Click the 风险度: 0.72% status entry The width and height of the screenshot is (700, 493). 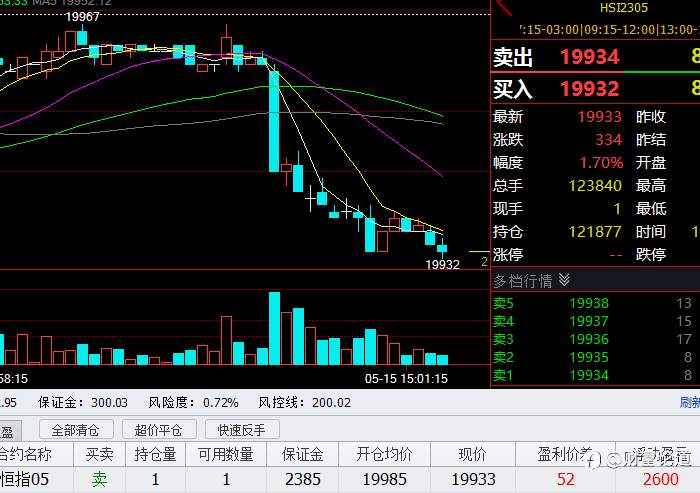193,403
